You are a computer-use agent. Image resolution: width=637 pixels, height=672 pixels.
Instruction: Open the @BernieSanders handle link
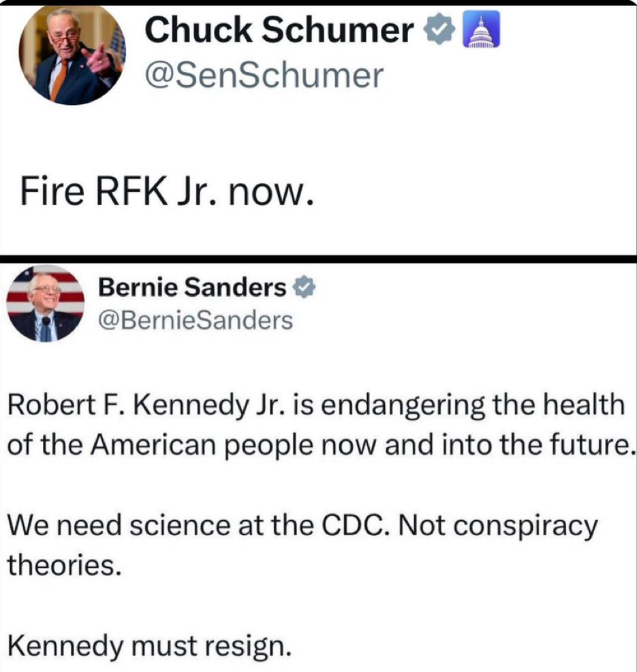click(x=196, y=319)
